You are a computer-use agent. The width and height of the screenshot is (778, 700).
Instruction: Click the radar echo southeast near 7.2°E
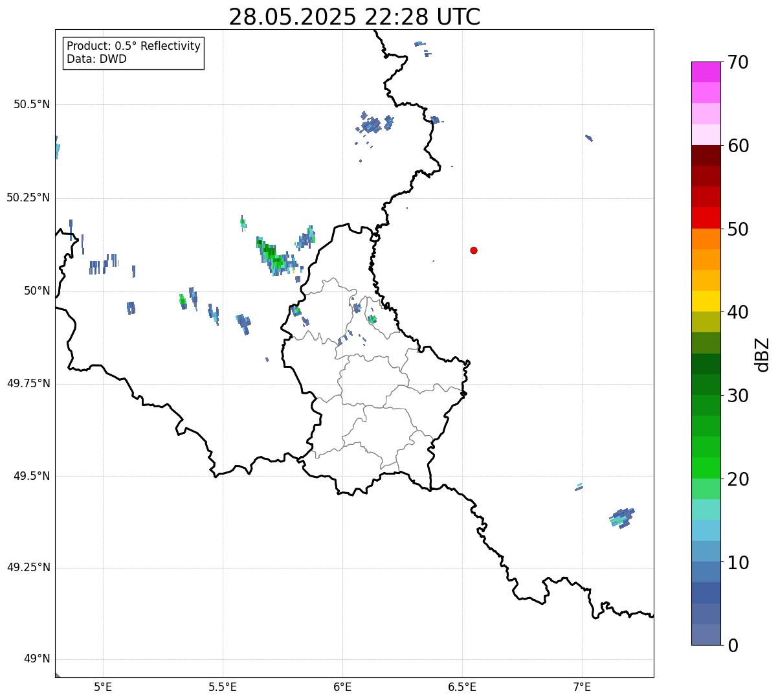(x=623, y=518)
